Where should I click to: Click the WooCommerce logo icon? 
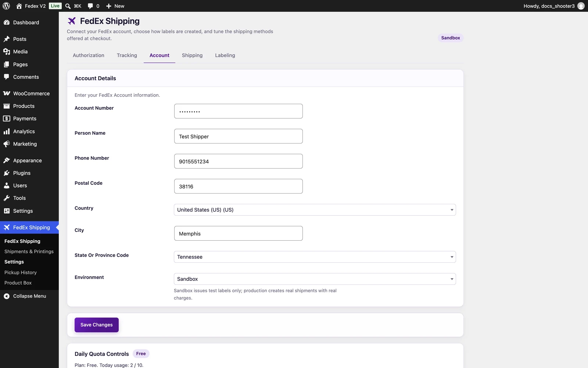7,93
